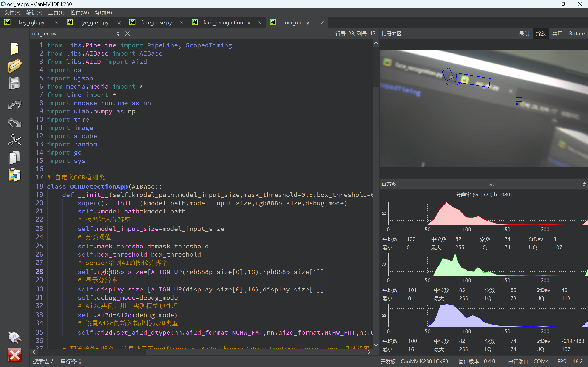588x367 pixels.
Task: Switch to the face_recognition.py tab
Action: click(x=227, y=22)
